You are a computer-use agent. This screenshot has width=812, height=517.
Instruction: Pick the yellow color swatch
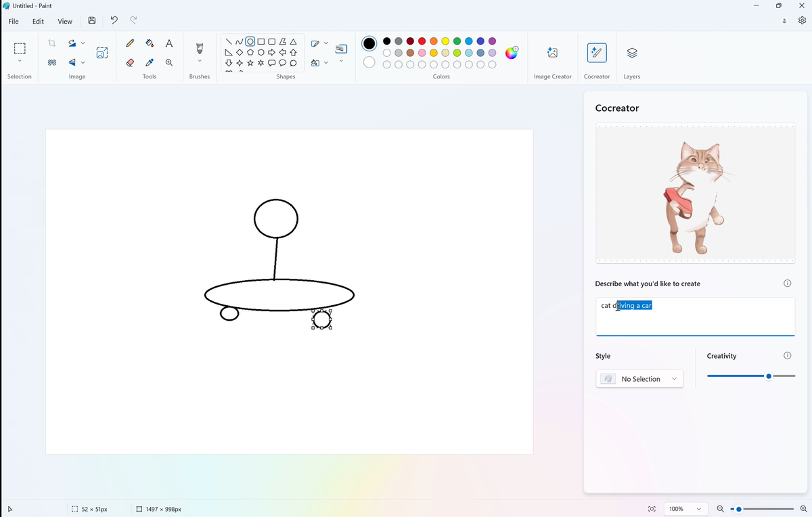(x=445, y=41)
